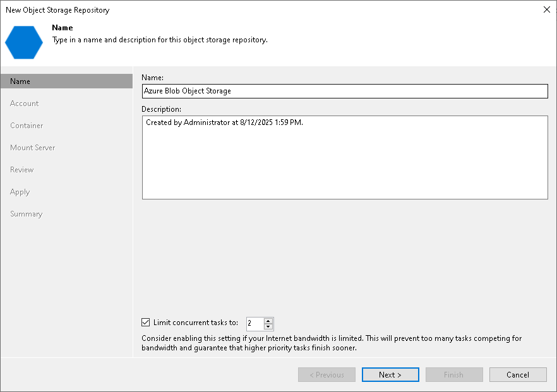Click the Next button
The height and width of the screenshot is (392, 557).
point(390,374)
